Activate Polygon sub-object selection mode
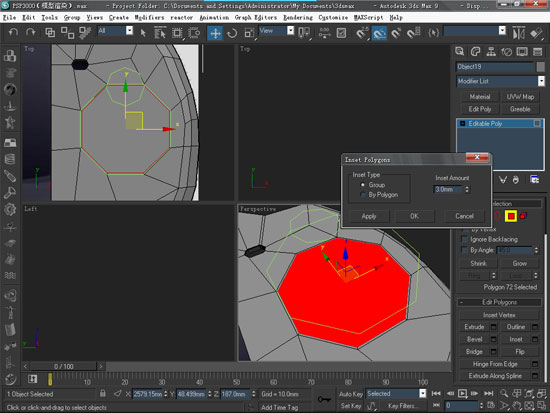The height and width of the screenshot is (413, 550). click(x=511, y=216)
